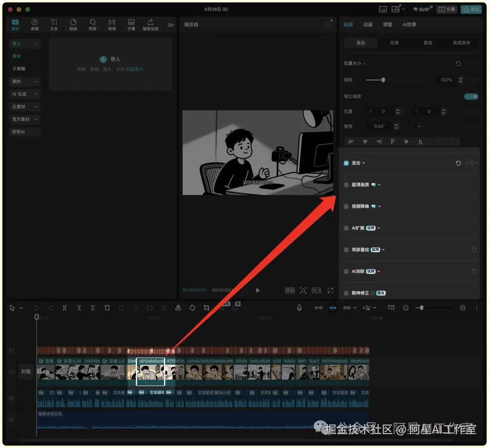This screenshot has height=448, width=489.
Task: Open the 转场 transitions panel
Action: (x=112, y=24)
